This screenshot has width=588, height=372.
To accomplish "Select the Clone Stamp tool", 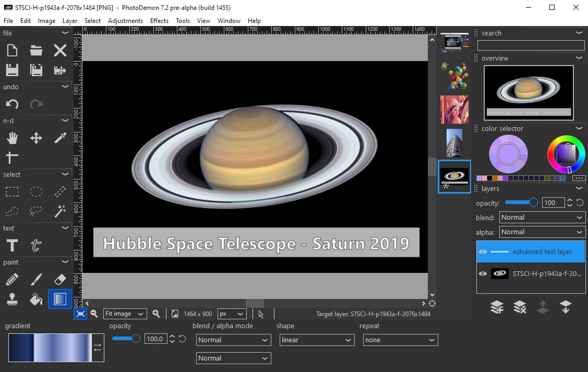I will (11, 299).
